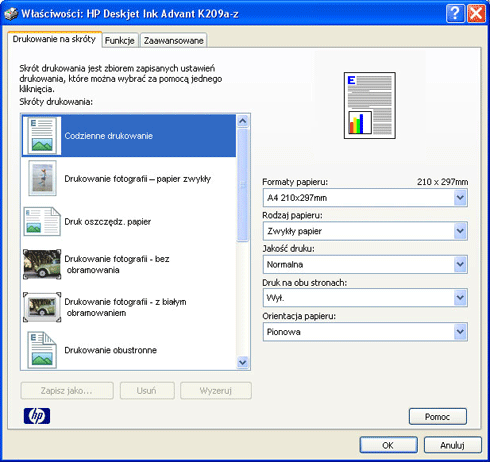Viewport: 490px width, 462px height.
Task: Click the Codzienne drukowanie label
Action: click(109, 136)
